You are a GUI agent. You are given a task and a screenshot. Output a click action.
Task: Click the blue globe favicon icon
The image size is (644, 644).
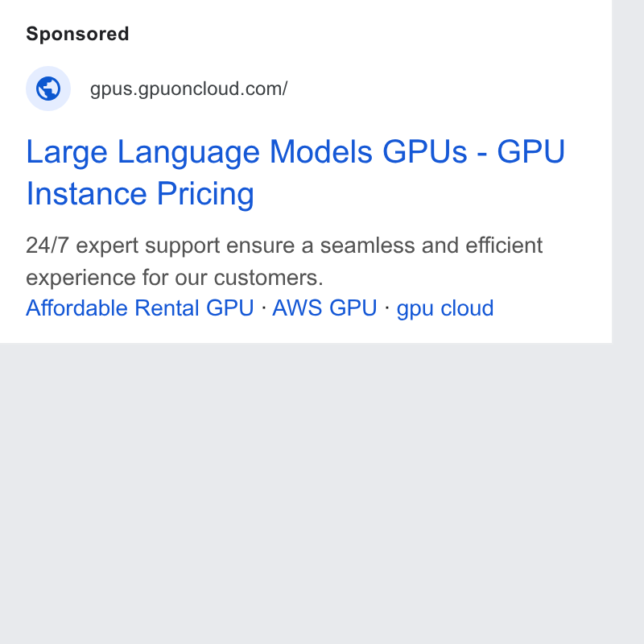[x=48, y=89]
